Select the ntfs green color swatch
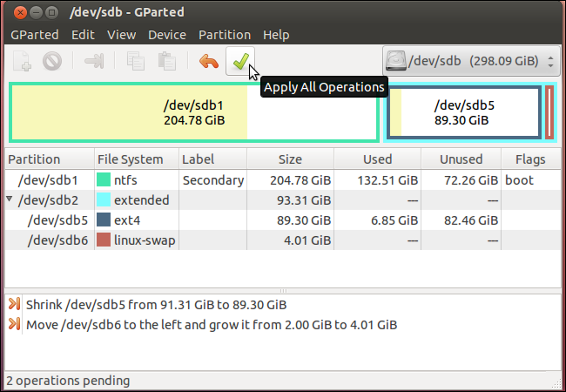This screenshot has width=566, height=392. point(104,179)
